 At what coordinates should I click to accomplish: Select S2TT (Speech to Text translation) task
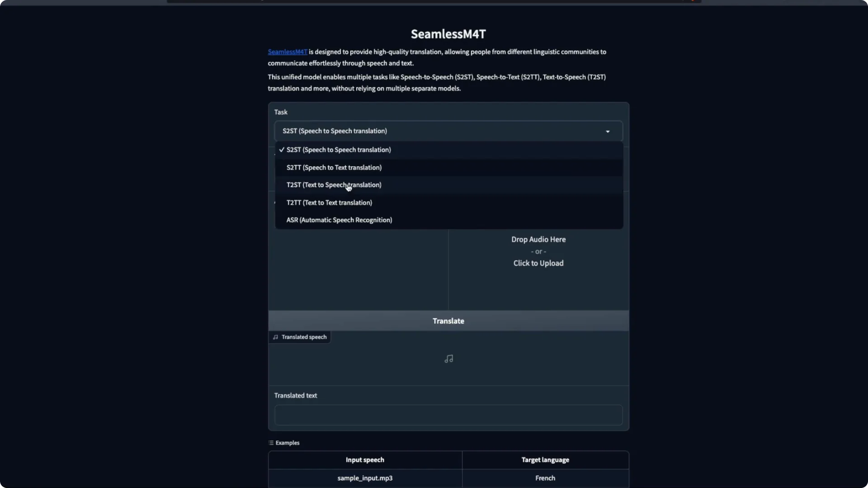click(x=334, y=167)
